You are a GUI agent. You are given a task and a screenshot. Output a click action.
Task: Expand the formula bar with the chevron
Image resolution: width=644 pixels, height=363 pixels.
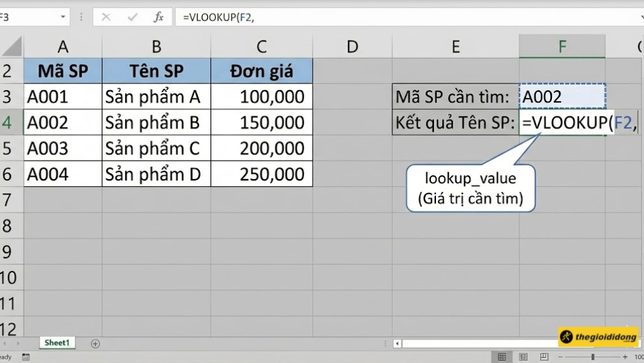[x=641, y=17]
